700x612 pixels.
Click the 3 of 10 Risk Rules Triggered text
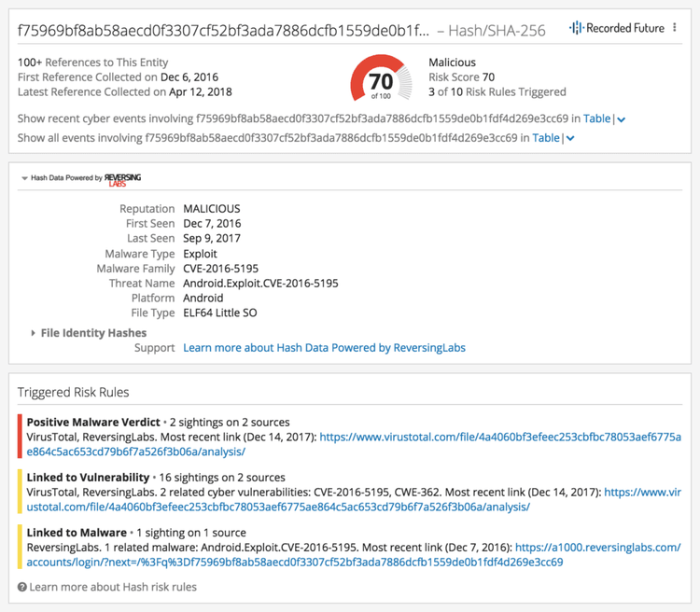[497, 92]
